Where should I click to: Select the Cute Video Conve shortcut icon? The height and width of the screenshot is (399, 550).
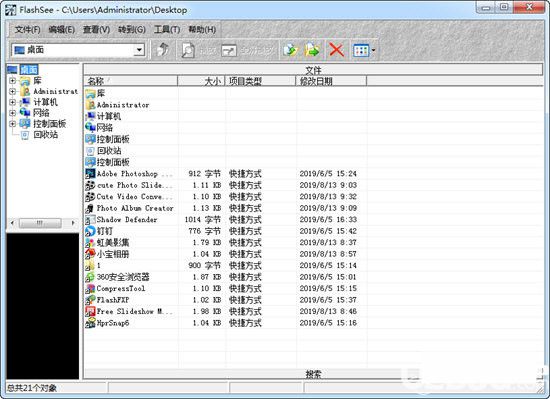[x=90, y=197]
